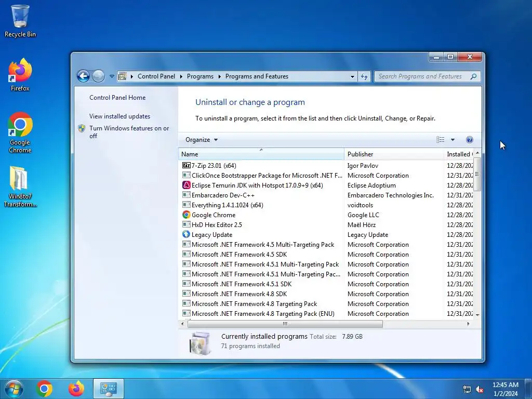
Task: Click the muted volume tray icon
Action: coord(480,389)
